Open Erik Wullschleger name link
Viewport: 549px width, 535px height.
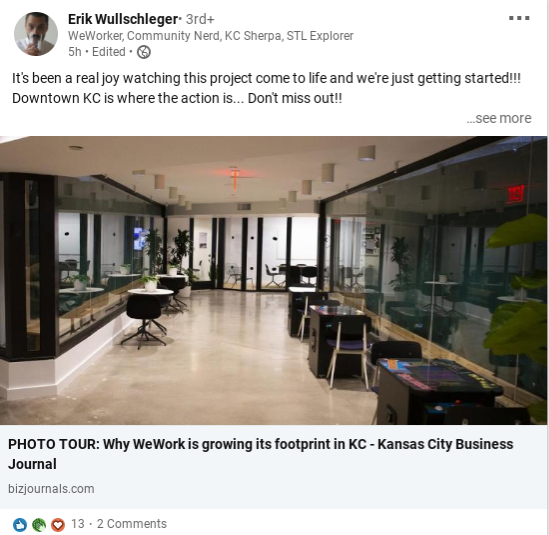pyautogui.click(x=123, y=19)
